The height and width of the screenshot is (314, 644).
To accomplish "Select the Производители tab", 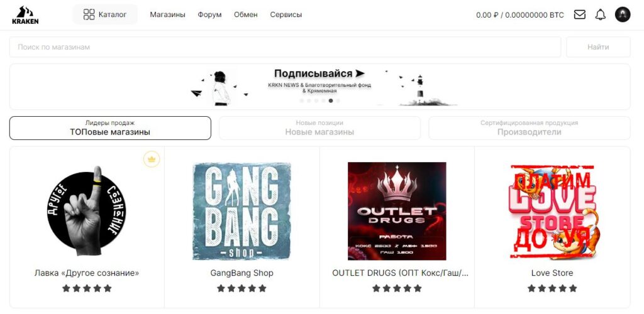I will click(x=529, y=128).
